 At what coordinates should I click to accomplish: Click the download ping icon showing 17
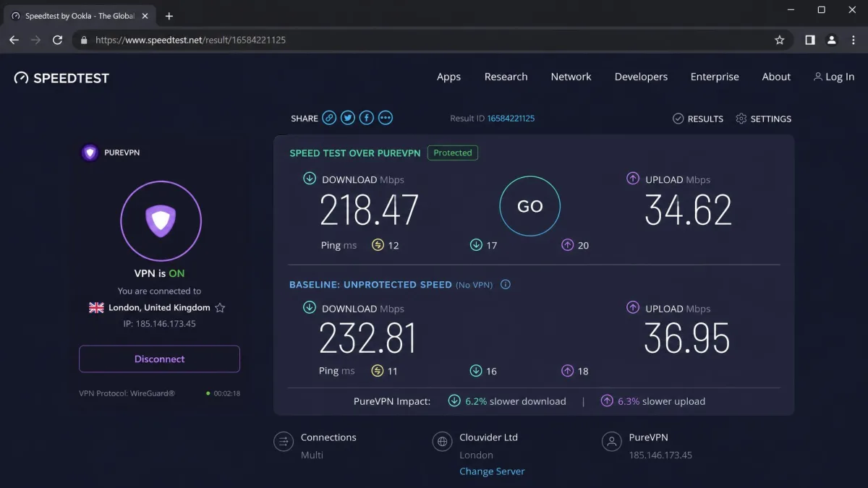pyautogui.click(x=476, y=245)
